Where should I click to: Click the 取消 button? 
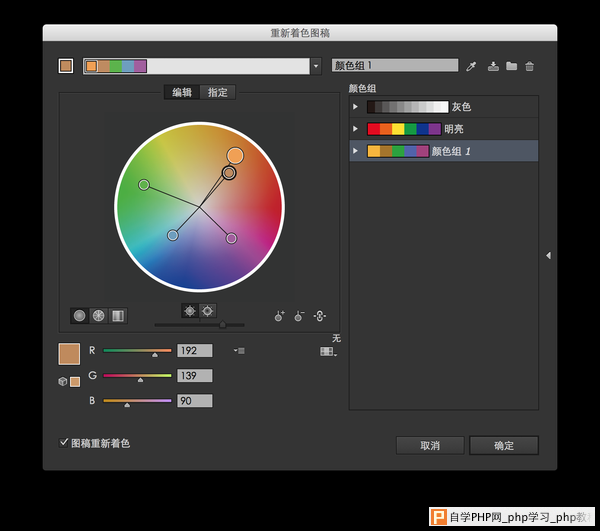pyautogui.click(x=430, y=445)
